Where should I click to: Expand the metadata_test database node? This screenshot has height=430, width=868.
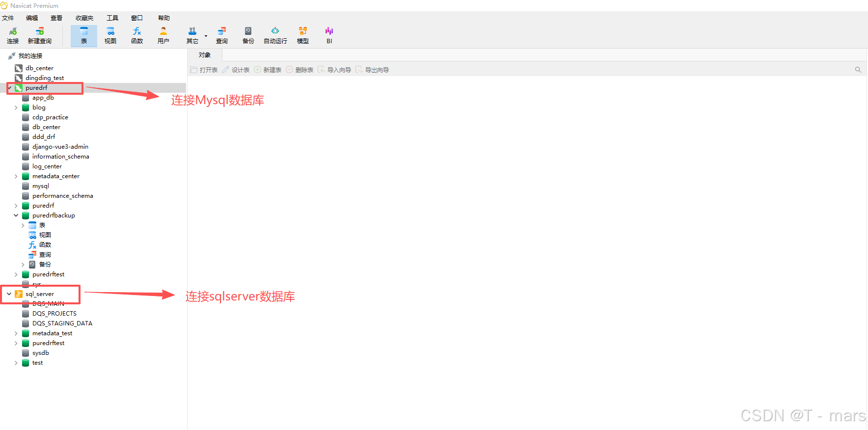coord(16,333)
